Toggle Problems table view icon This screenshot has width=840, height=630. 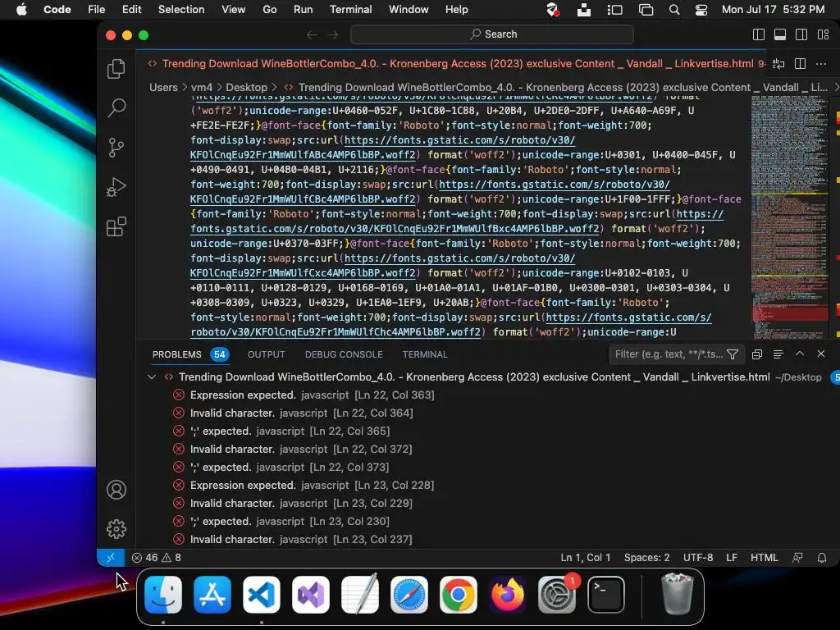click(x=778, y=354)
